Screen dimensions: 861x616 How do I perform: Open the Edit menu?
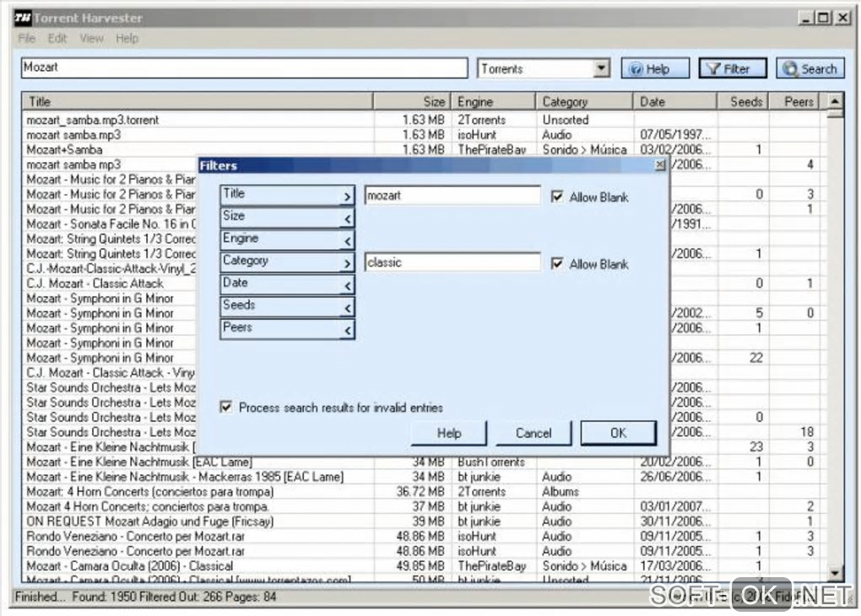pos(57,39)
